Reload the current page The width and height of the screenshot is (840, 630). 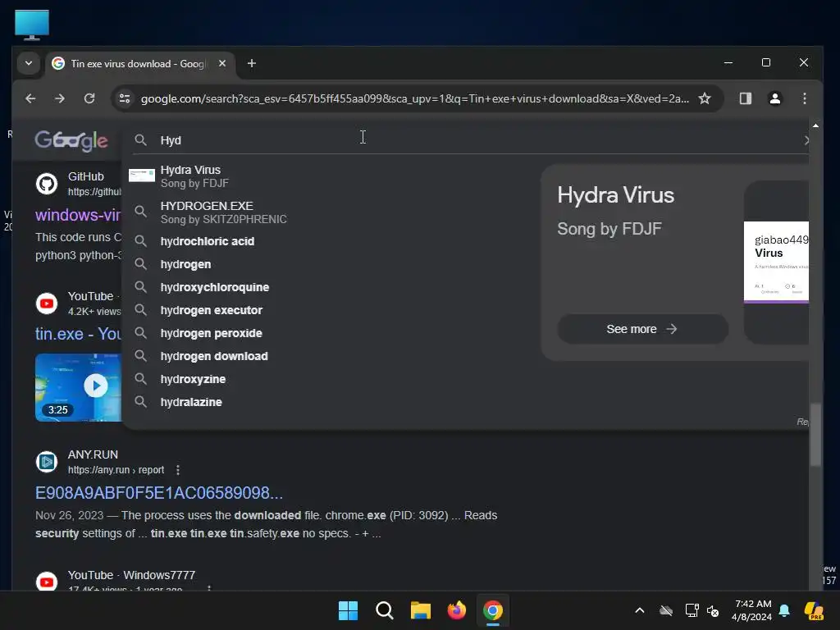pyautogui.click(x=89, y=98)
